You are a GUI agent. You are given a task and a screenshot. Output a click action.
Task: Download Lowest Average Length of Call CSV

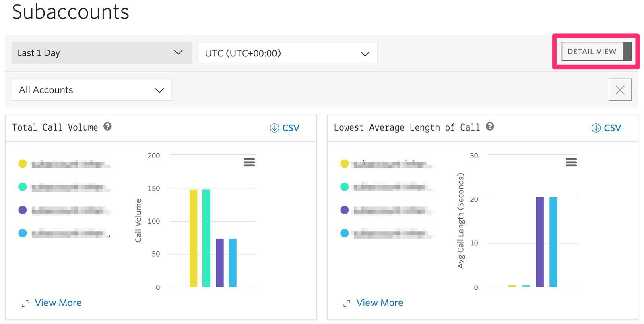[x=607, y=128]
